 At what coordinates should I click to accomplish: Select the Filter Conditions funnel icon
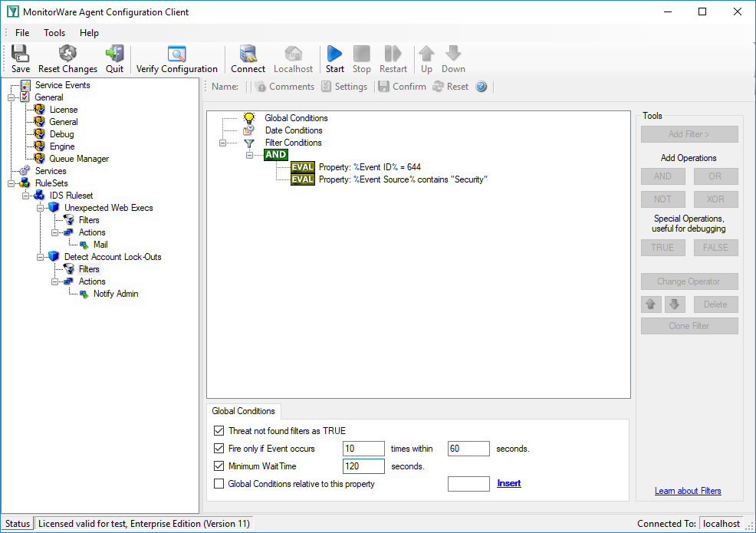[248, 143]
